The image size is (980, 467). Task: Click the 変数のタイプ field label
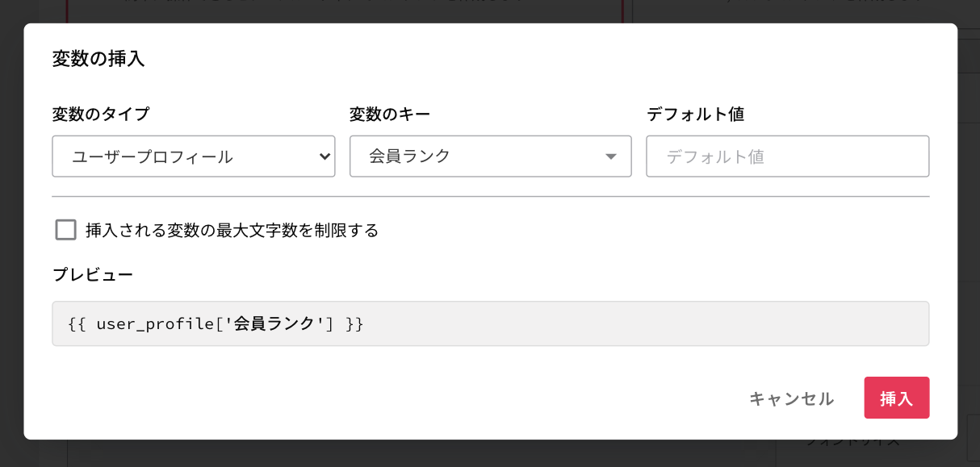point(101,115)
